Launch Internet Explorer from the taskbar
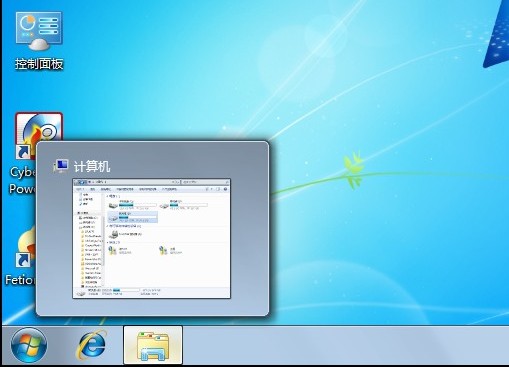This screenshot has width=509, height=367. pos(91,345)
